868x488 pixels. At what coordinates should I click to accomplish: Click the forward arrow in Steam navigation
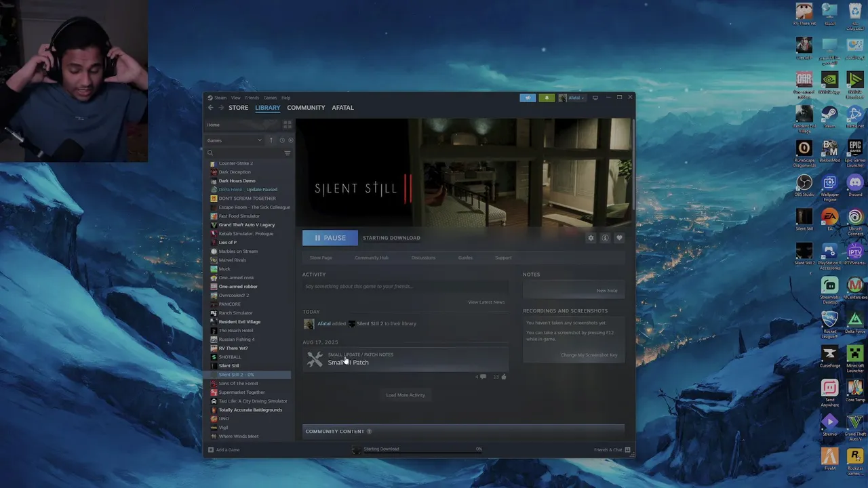(x=220, y=108)
